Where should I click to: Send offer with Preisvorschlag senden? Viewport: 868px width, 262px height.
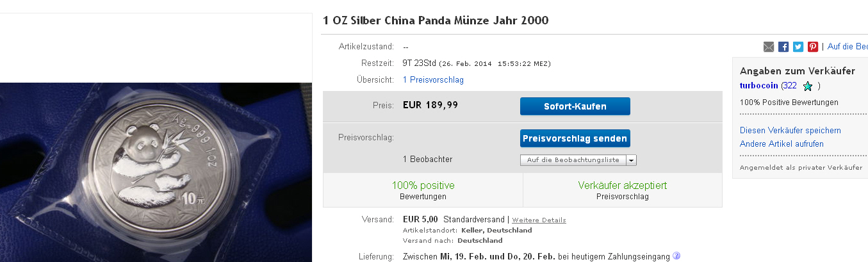tap(575, 138)
